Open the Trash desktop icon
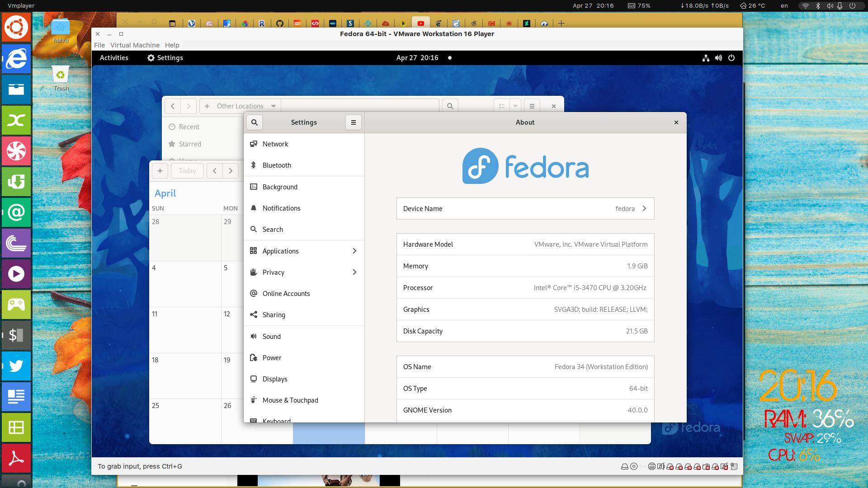Screen dimensions: 868x488 [x=61, y=78]
